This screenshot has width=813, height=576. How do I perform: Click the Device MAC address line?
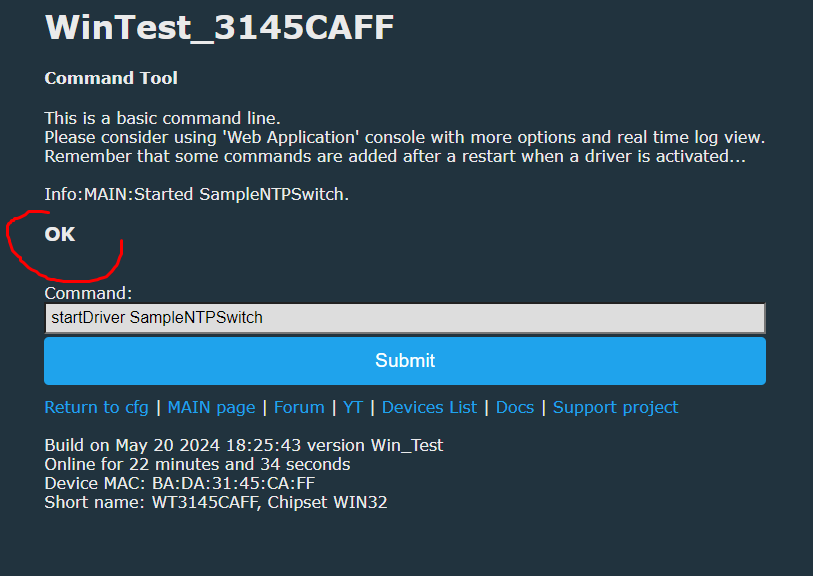179,483
